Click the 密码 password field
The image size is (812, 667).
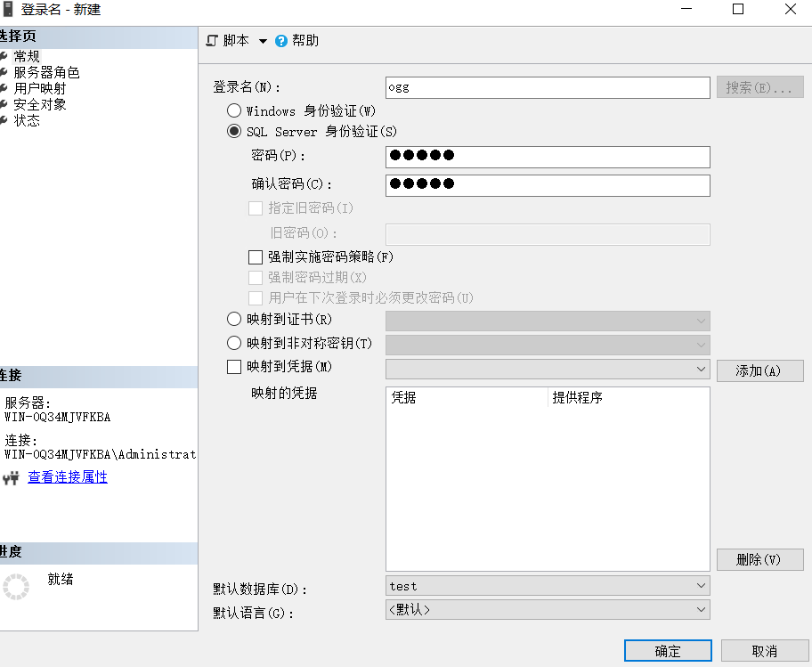click(x=548, y=157)
